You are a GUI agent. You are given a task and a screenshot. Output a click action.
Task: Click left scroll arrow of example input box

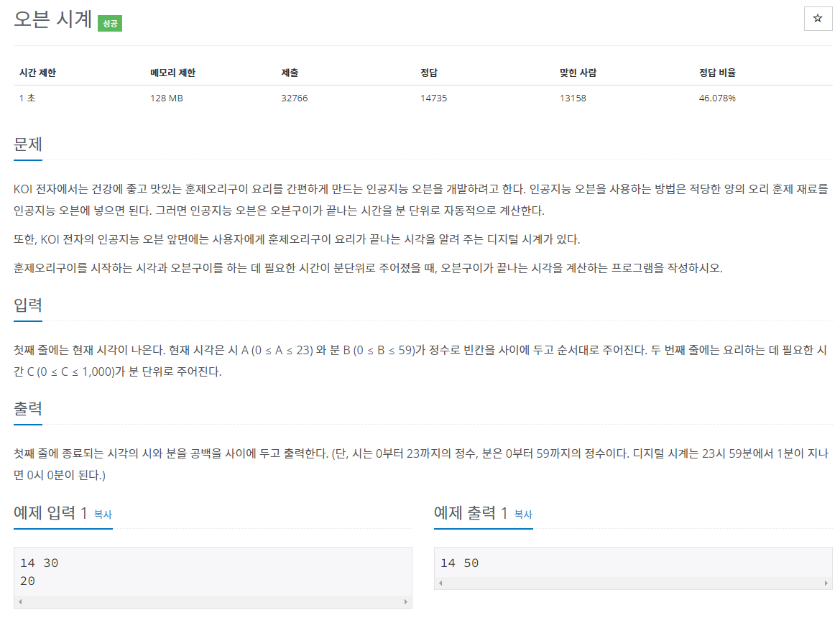(20, 602)
